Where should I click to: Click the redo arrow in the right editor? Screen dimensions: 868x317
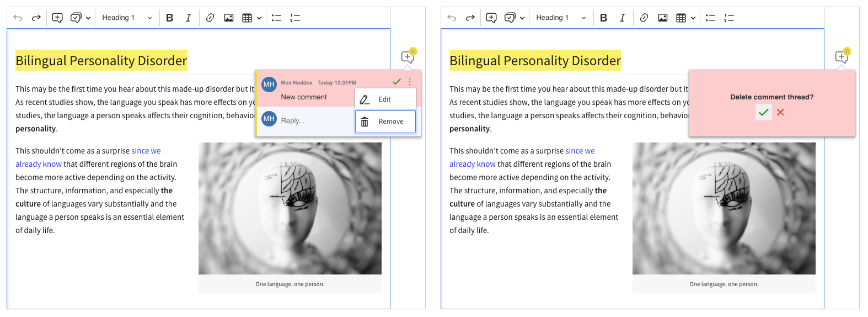pos(470,18)
